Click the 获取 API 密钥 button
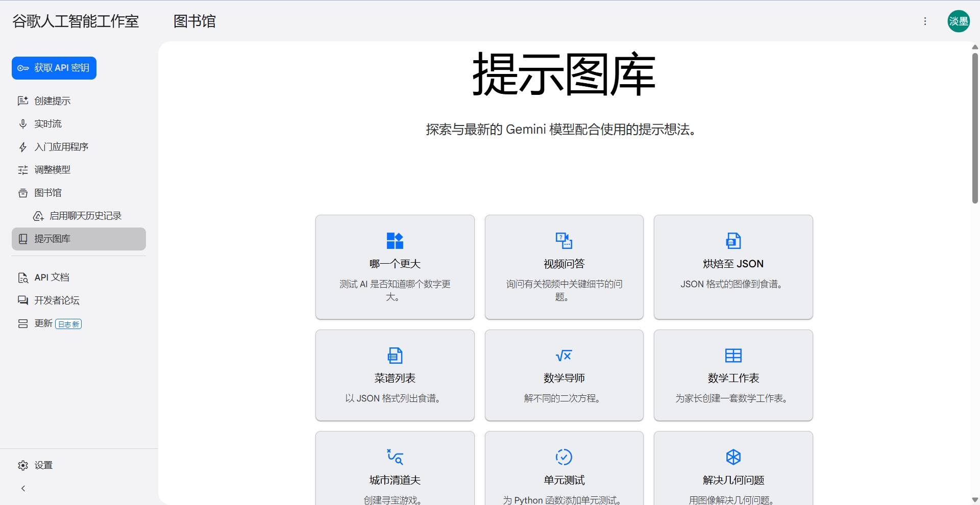980x505 pixels. click(54, 68)
